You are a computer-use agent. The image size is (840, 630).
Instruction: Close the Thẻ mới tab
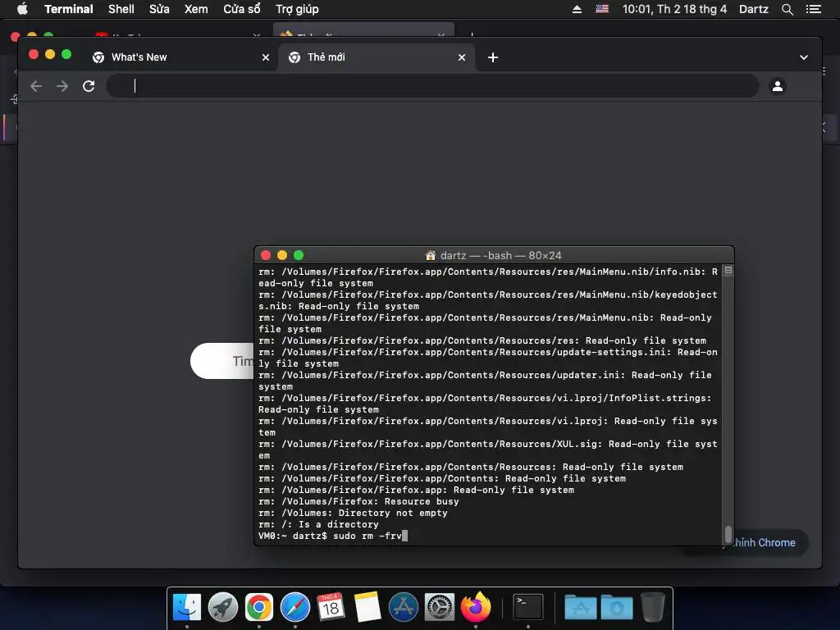pyautogui.click(x=462, y=57)
